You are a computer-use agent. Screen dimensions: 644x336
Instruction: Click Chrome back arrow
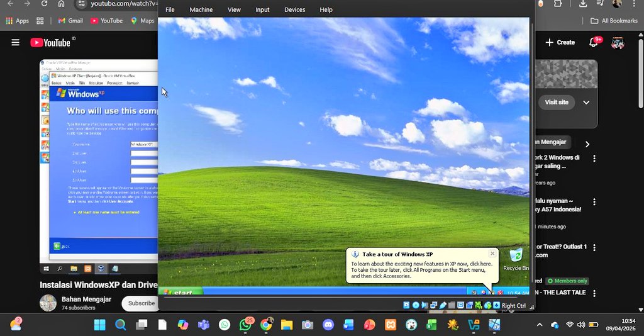(11, 4)
